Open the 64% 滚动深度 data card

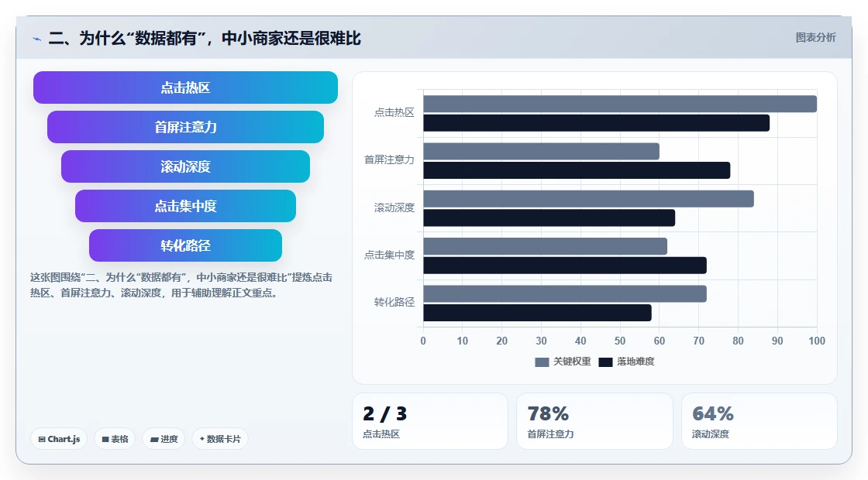pos(759,421)
